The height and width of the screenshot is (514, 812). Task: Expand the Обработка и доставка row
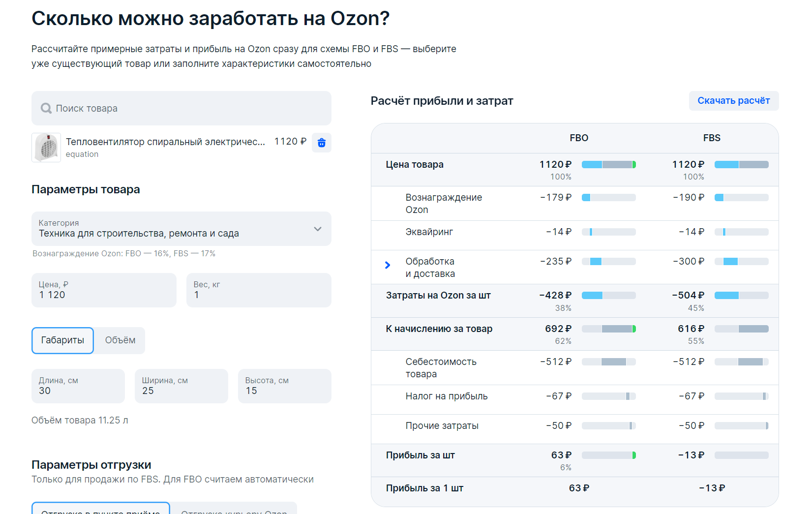pyautogui.click(x=388, y=265)
